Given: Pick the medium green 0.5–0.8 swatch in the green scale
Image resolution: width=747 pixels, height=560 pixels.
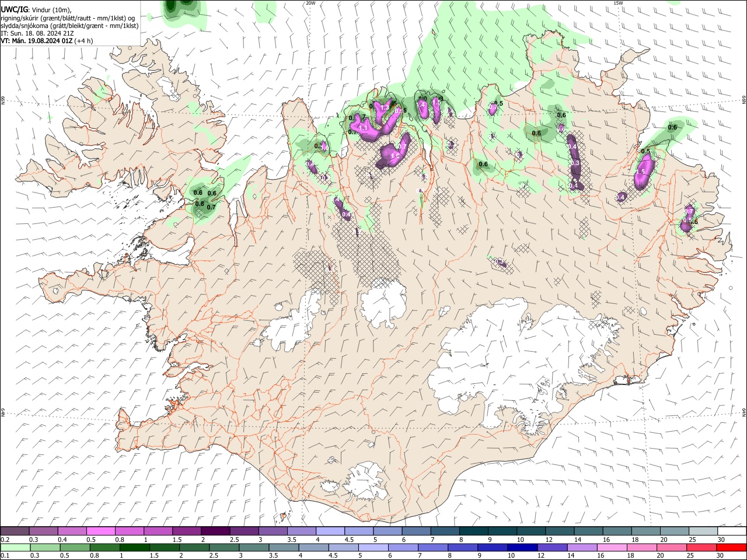Looking at the screenshot, I should (75, 547).
